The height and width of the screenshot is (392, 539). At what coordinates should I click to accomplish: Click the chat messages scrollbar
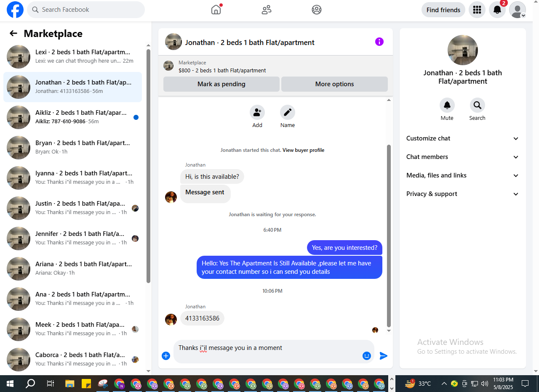tap(389, 236)
